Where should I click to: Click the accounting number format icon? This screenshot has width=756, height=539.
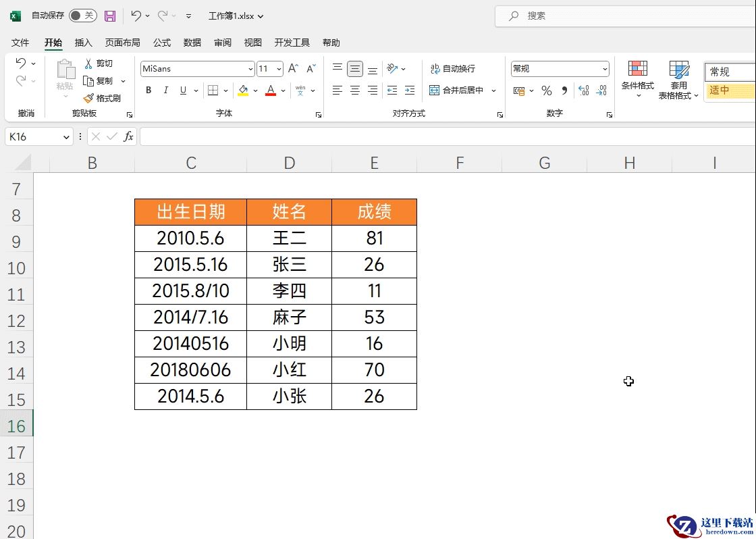point(519,91)
